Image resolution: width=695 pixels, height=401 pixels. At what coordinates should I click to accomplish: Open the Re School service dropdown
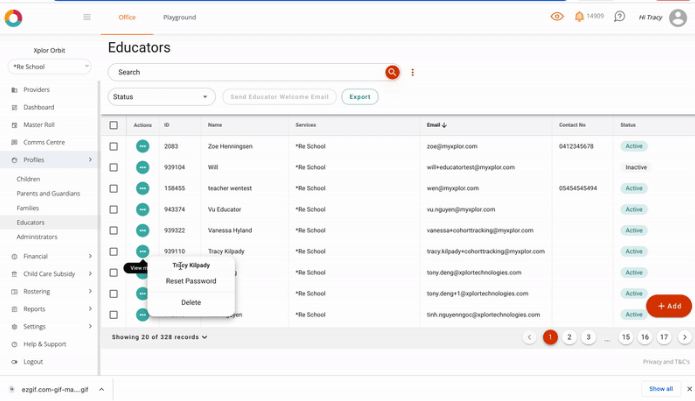pyautogui.click(x=54, y=67)
